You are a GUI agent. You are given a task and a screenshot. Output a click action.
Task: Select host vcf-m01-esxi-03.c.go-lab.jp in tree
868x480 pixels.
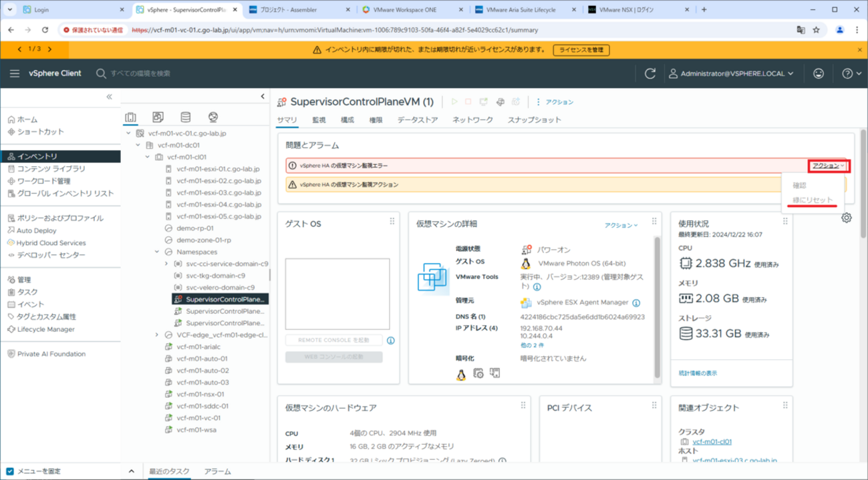[x=218, y=193]
